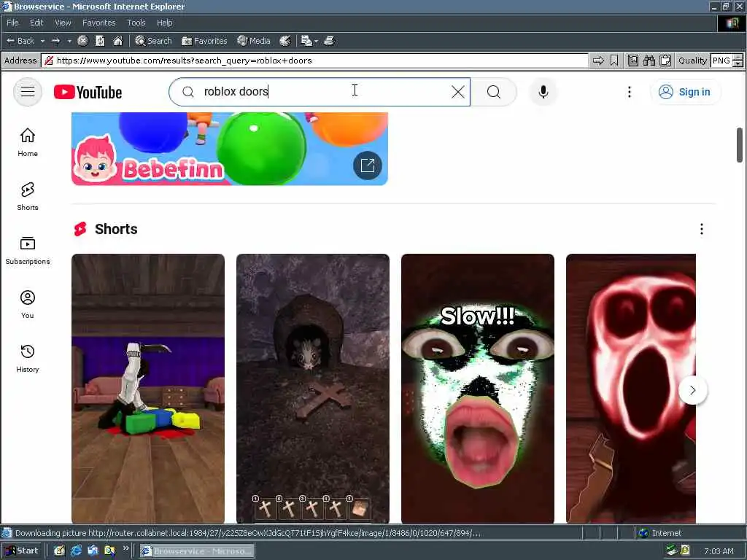747x560 pixels.
Task: Open the Back history dropdown arrow
Action: coord(42,41)
